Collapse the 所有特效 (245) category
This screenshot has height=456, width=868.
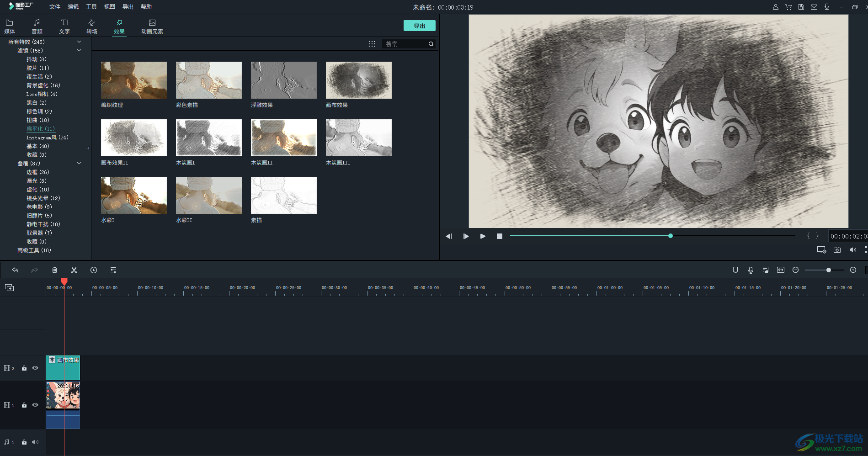pyautogui.click(x=79, y=42)
